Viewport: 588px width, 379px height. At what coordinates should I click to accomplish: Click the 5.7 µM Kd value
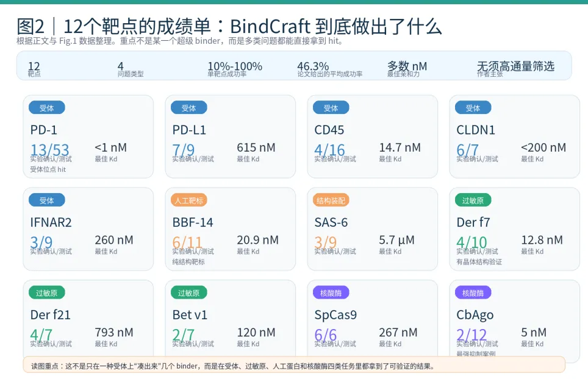[x=396, y=239]
